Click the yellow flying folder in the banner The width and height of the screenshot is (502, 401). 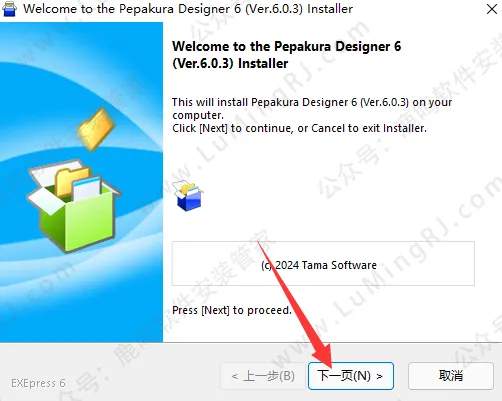pos(96,129)
